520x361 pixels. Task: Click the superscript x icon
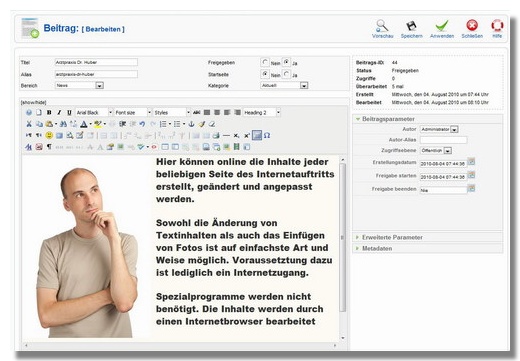pyautogui.click(x=247, y=135)
